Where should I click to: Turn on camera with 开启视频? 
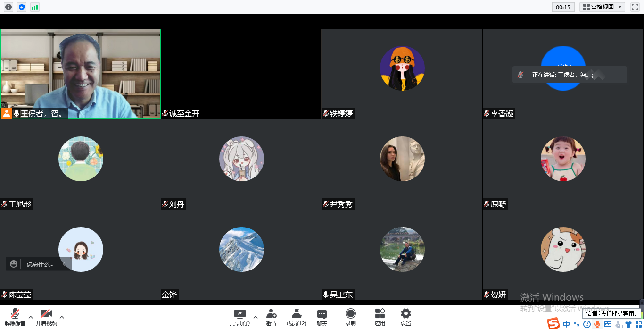46,317
